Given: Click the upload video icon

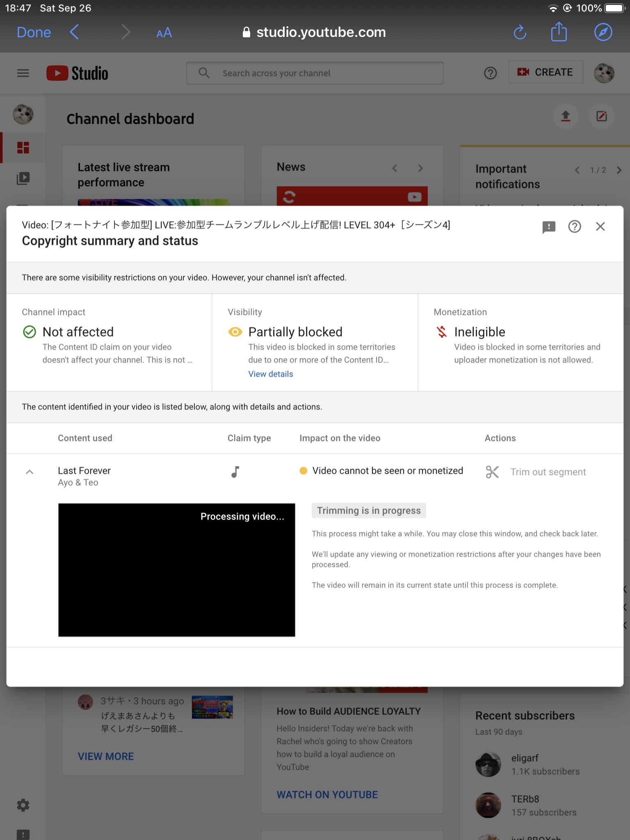Looking at the screenshot, I should coord(566,116).
